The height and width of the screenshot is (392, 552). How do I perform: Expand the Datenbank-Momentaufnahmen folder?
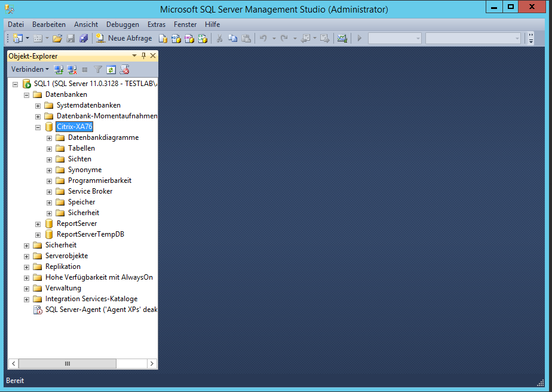pos(38,117)
